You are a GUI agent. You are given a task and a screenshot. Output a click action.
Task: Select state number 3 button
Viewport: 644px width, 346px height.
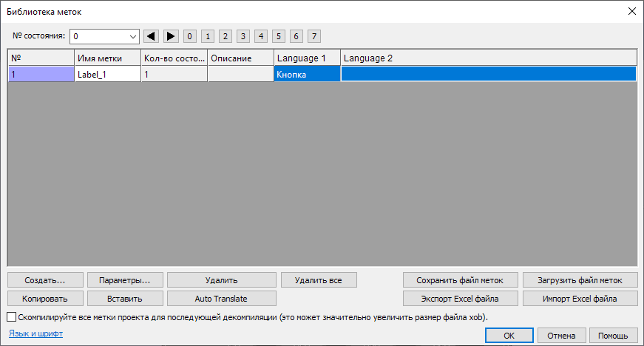[x=243, y=35]
